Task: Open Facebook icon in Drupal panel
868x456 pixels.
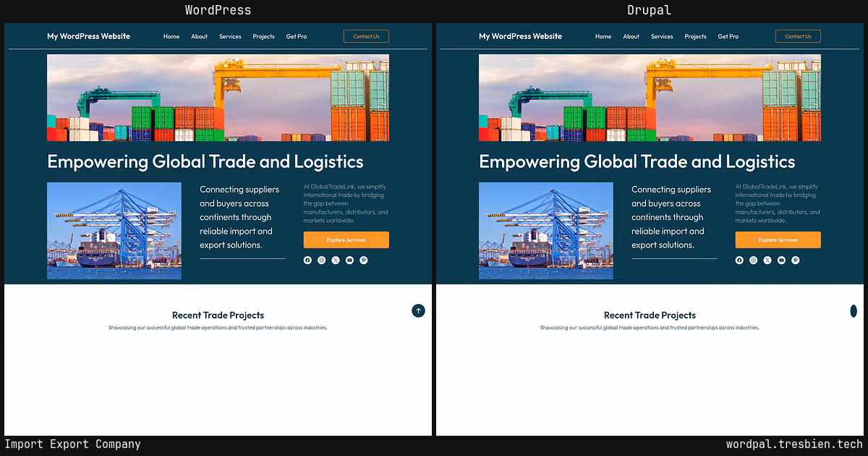Action: [x=739, y=261]
